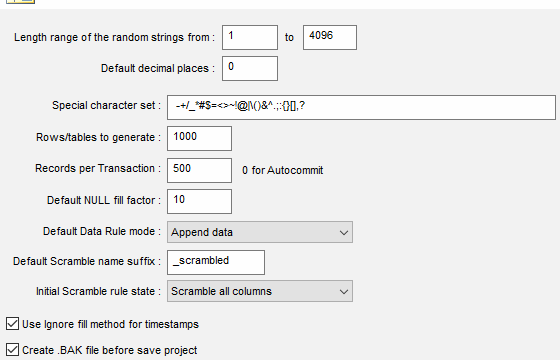The width and height of the screenshot is (560, 360).
Task: Click the 'Default Data Rule mode' label
Action: pos(102,231)
